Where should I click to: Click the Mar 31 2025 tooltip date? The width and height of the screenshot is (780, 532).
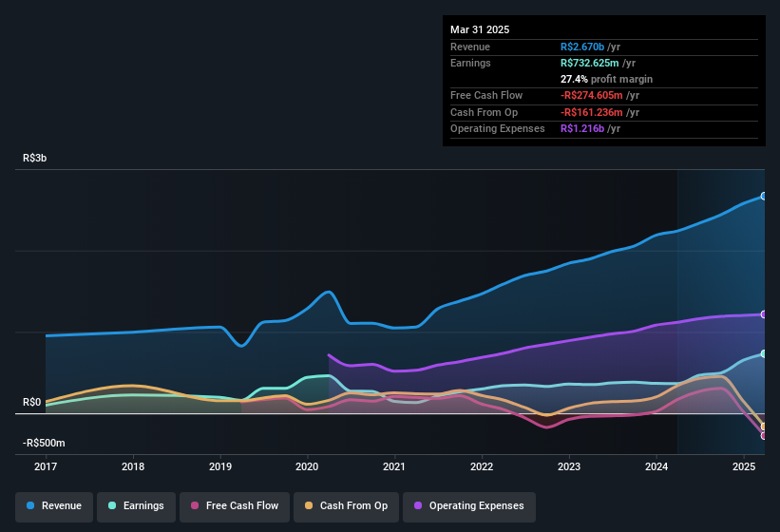[480, 29]
